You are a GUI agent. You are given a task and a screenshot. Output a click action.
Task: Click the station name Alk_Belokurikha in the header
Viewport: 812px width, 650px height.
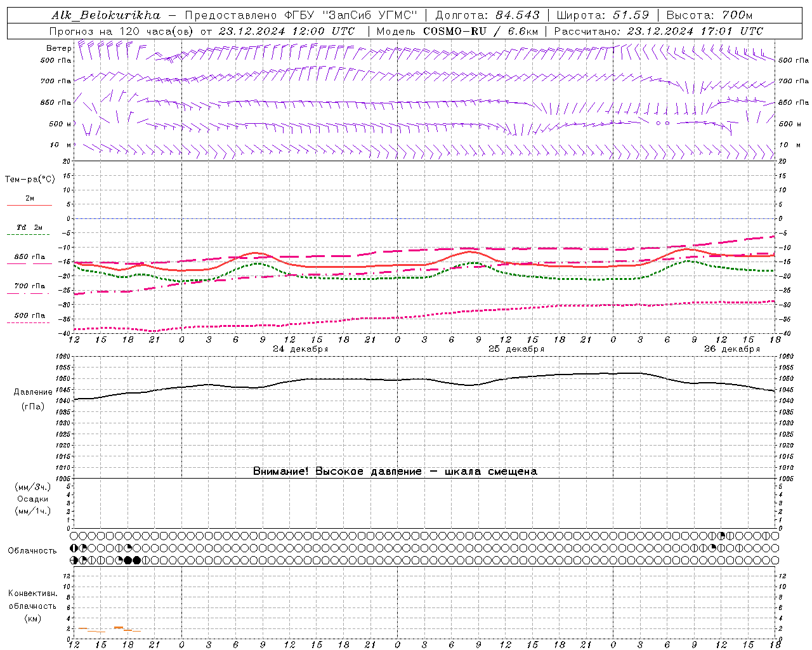click(105, 15)
